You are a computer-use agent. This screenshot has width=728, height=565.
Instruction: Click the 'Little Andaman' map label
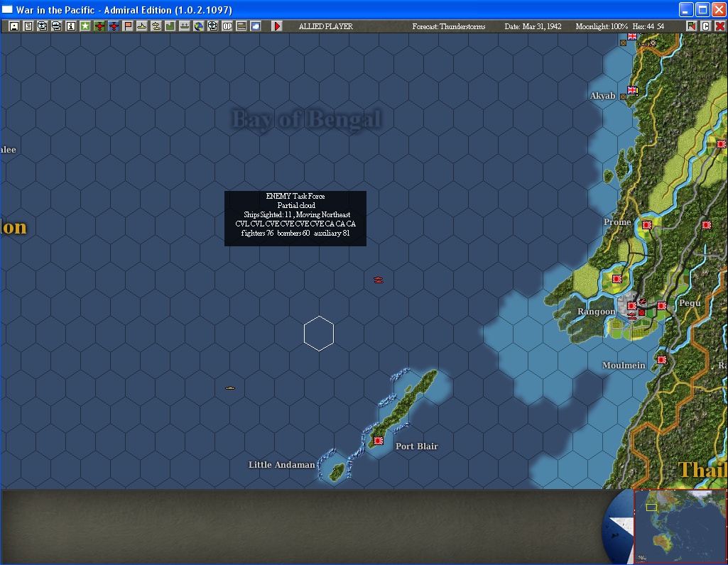point(281,465)
